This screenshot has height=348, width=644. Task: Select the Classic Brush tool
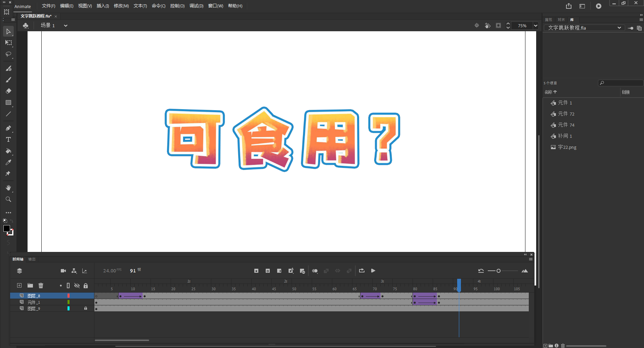pos(8,80)
